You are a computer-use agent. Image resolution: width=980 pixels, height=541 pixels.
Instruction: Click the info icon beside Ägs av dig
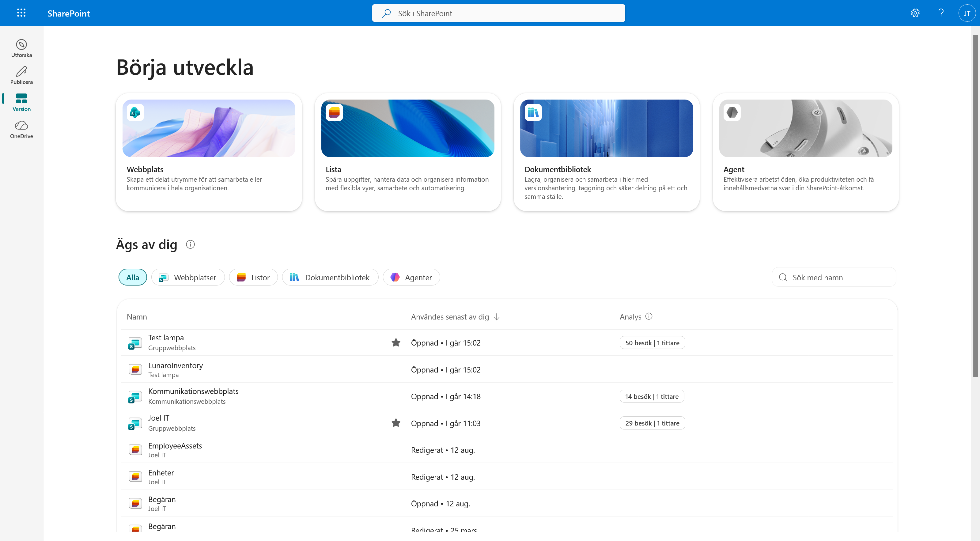[190, 244]
